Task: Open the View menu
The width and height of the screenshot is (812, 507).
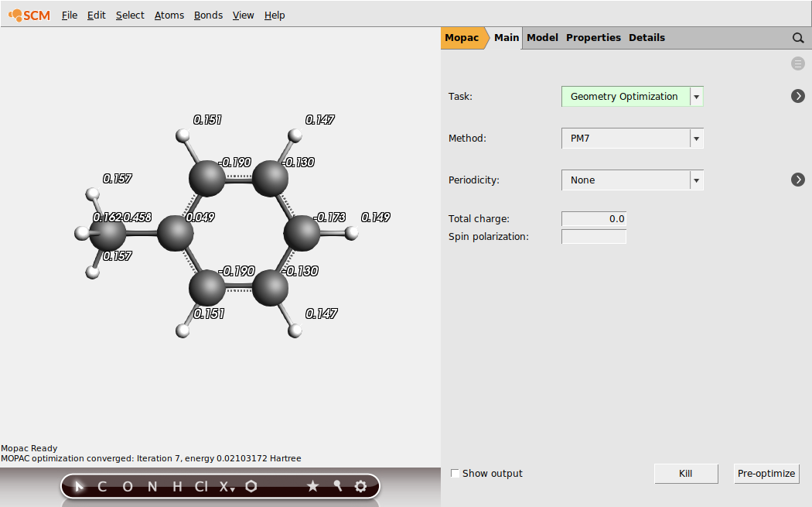Action: coord(243,15)
